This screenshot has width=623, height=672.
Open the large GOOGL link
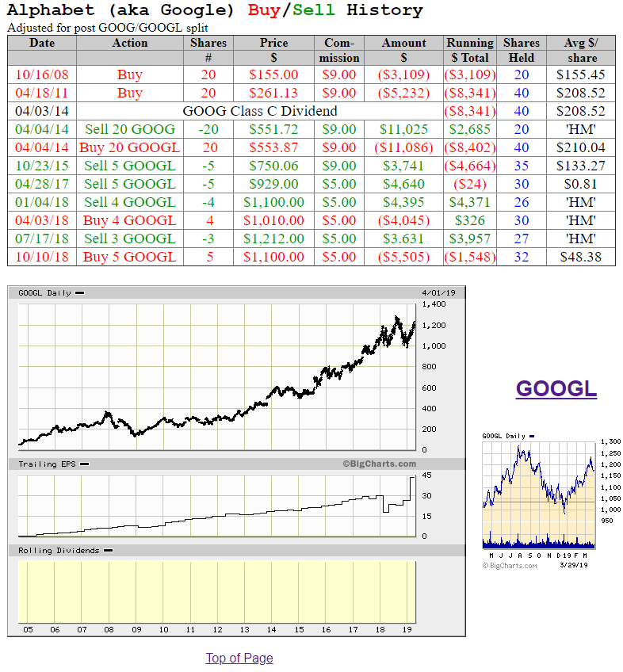pos(556,389)
